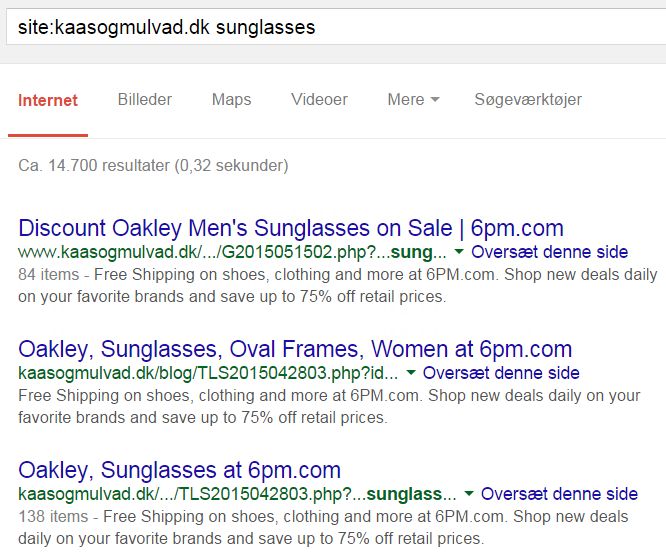Click Oversæt denne side for the Oakley, Sunglasses at 6pm.com result
The image size is (666, 554).
559,494
